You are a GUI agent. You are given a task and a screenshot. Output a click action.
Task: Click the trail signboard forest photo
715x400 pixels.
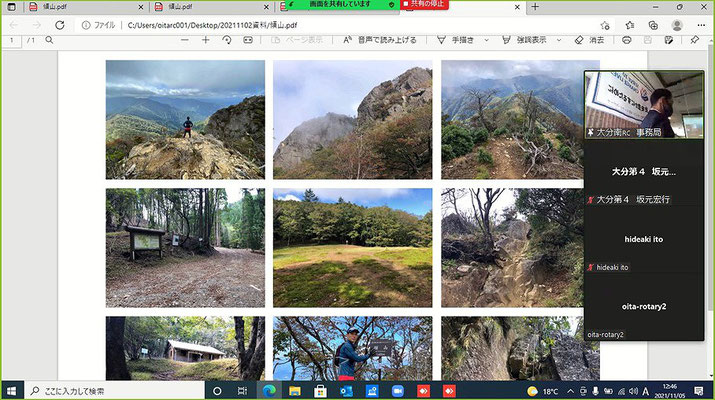click(x=185, y=248)
